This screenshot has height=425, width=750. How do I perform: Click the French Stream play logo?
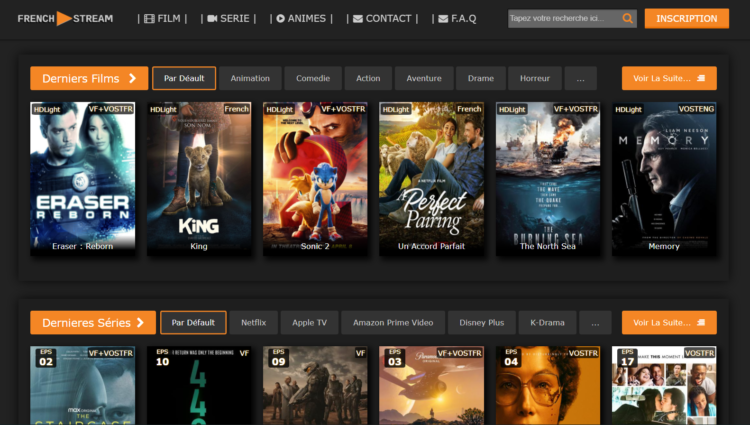pos(64,19)
